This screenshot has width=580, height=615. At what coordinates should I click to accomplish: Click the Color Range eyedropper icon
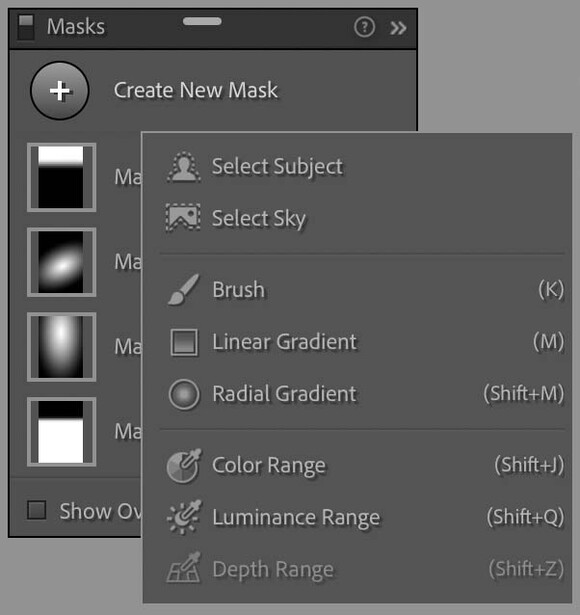click(x=184, y=466)
